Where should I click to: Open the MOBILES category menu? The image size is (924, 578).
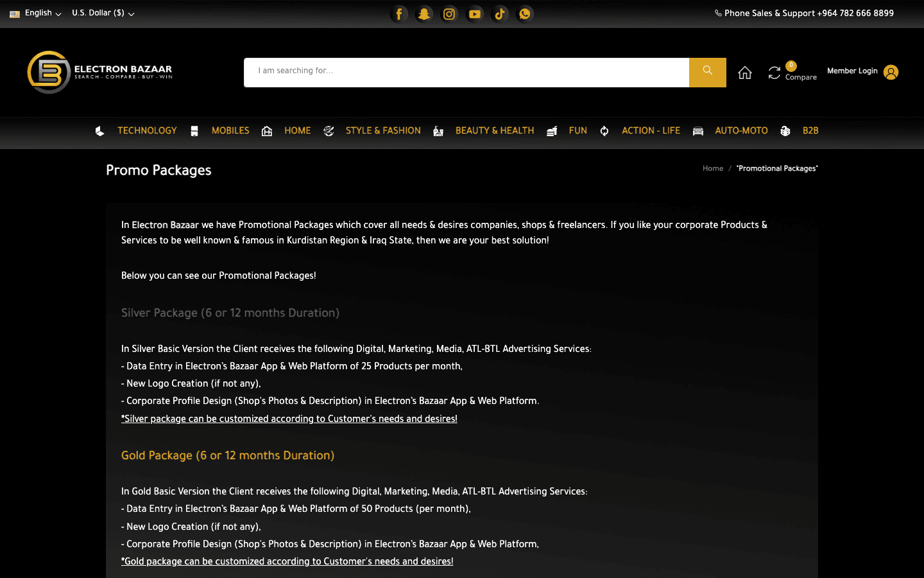pyautogui.click(x=230, y=130)
